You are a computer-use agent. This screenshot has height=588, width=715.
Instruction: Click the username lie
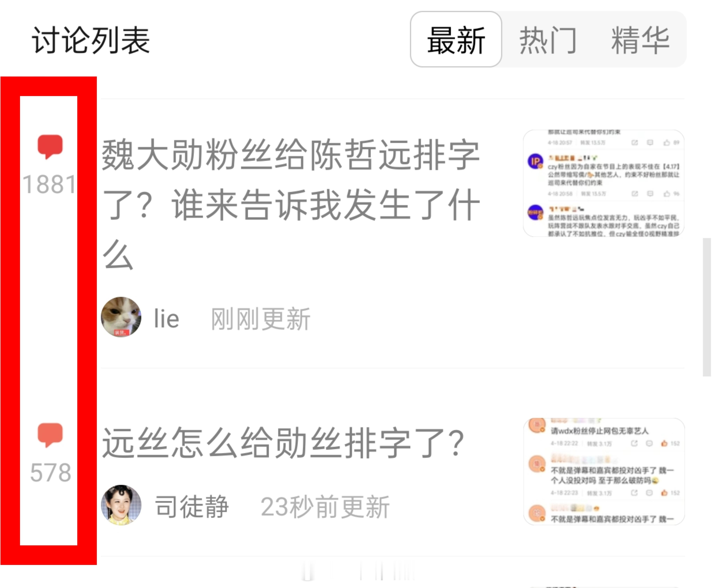(166, 318)
